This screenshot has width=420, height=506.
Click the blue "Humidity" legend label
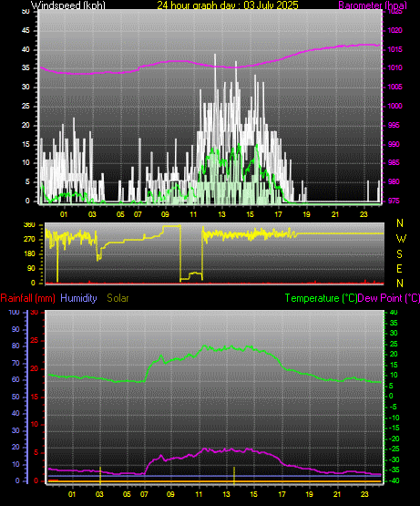click(78, 298)
